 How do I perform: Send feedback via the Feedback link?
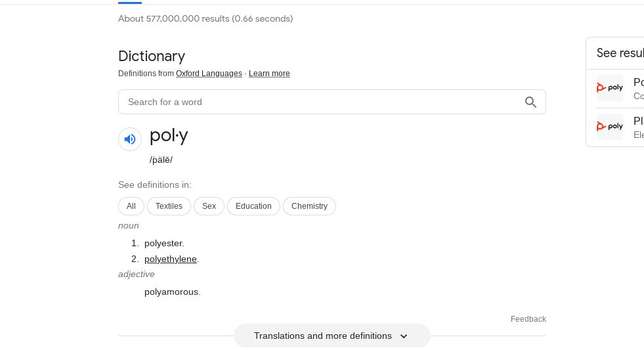pyautogui.click(x=528, y=319)
